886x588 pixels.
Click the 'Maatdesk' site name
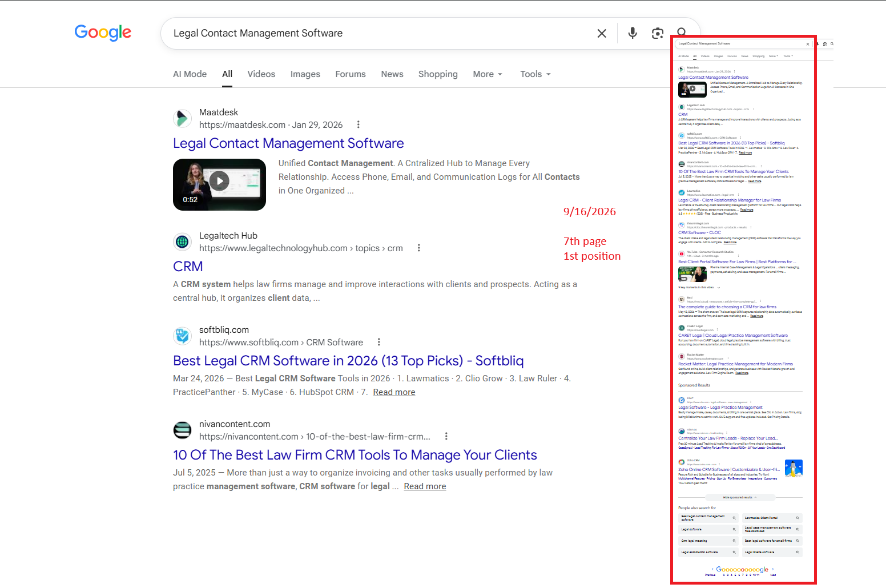[x=219, y=112]
